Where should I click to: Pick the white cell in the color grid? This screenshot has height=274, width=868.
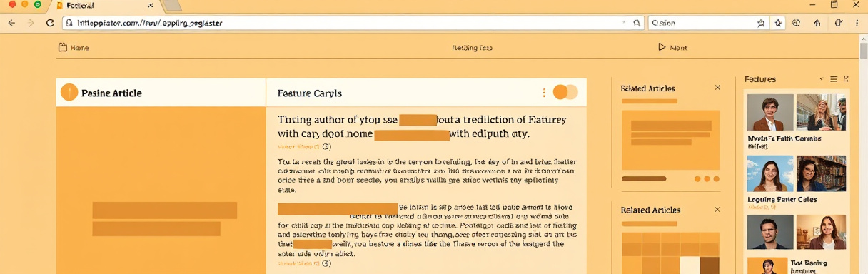point(690,265)
